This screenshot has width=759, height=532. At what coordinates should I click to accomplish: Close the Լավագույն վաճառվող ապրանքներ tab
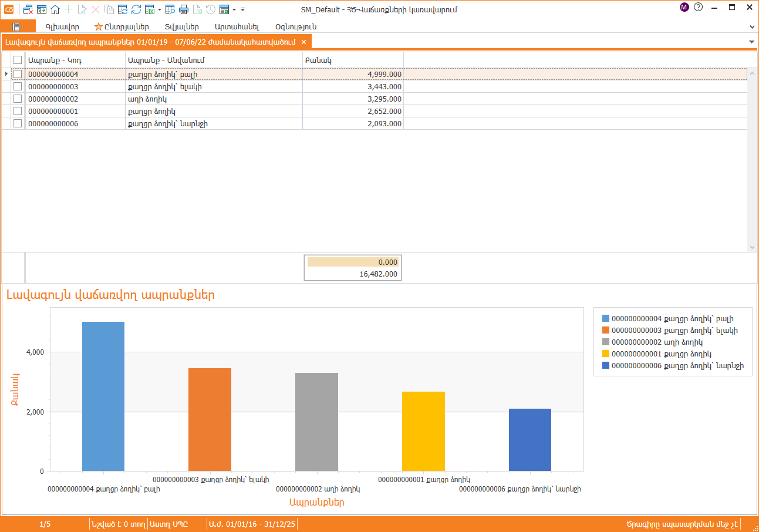[303, 42]
